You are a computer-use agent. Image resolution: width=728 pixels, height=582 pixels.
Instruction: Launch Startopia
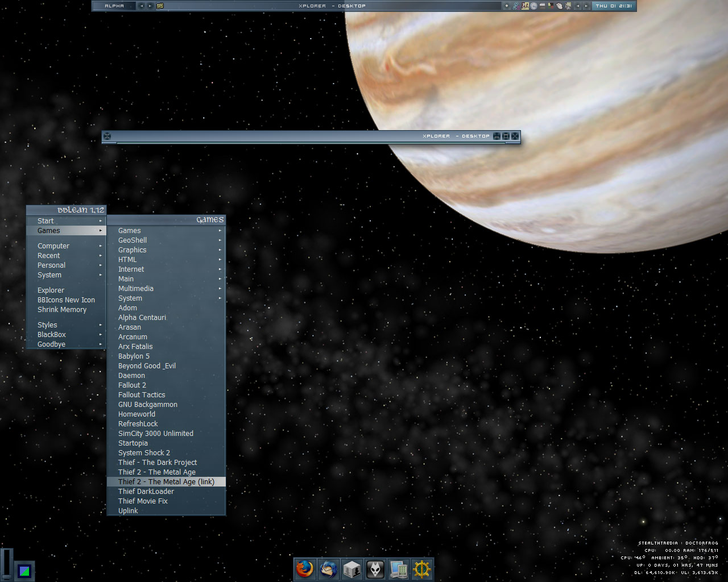tap(167, 443)
